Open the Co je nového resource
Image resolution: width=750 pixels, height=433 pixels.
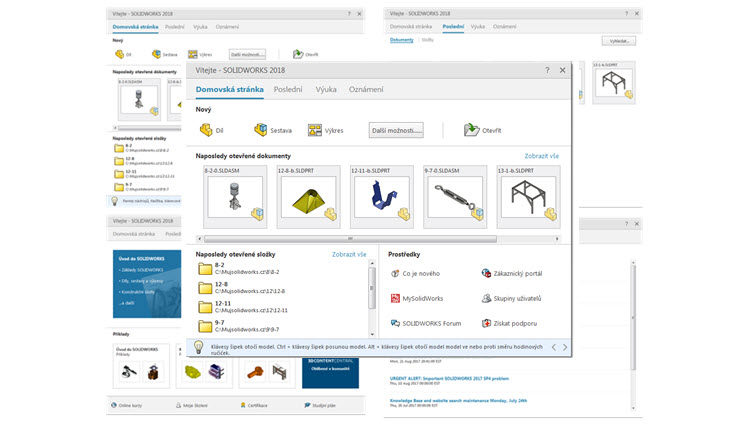pos(415,274)
